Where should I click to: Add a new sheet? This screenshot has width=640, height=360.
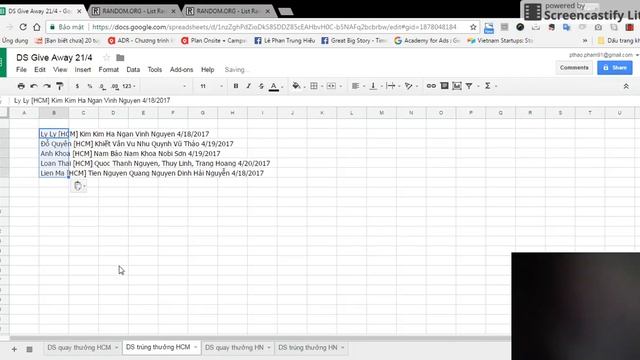coord(14,349)
